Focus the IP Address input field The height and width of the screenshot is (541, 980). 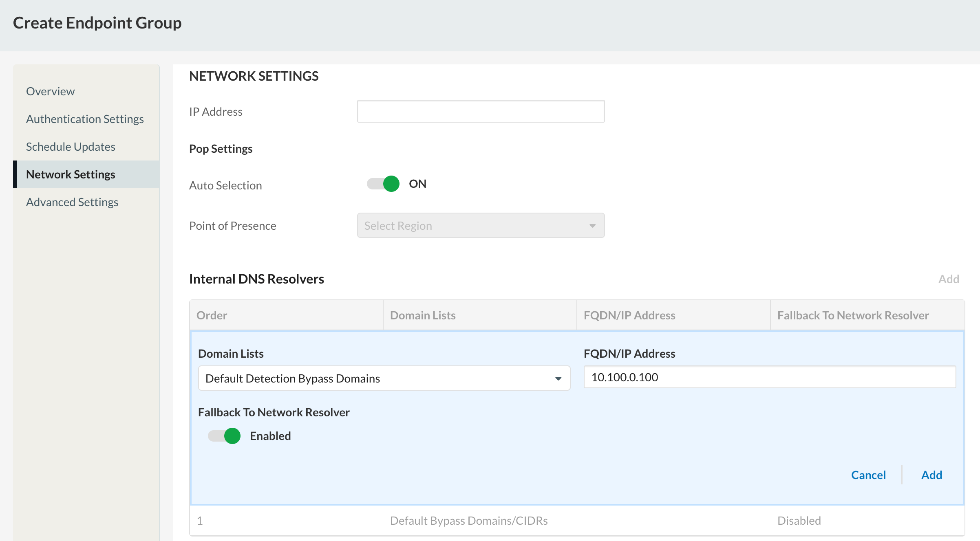(481, 111)
